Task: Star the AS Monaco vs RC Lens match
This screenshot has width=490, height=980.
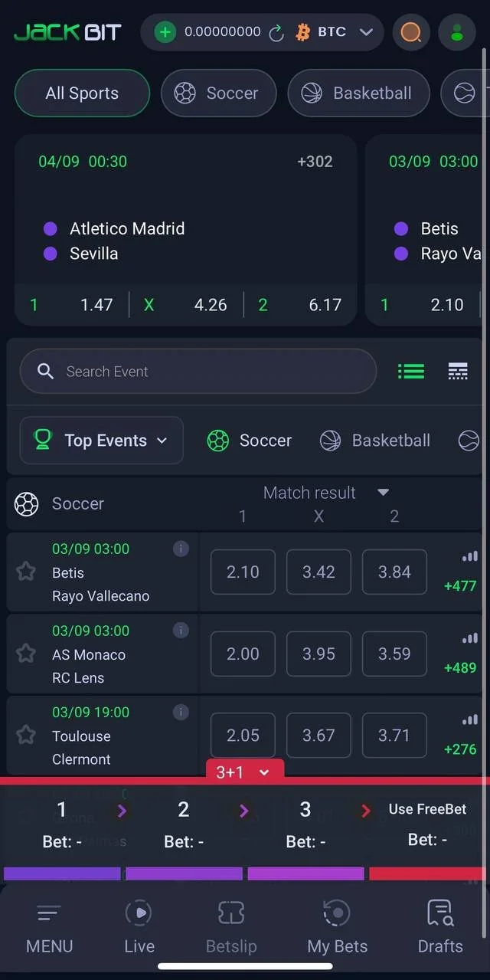Action: [x=26, y=654]
